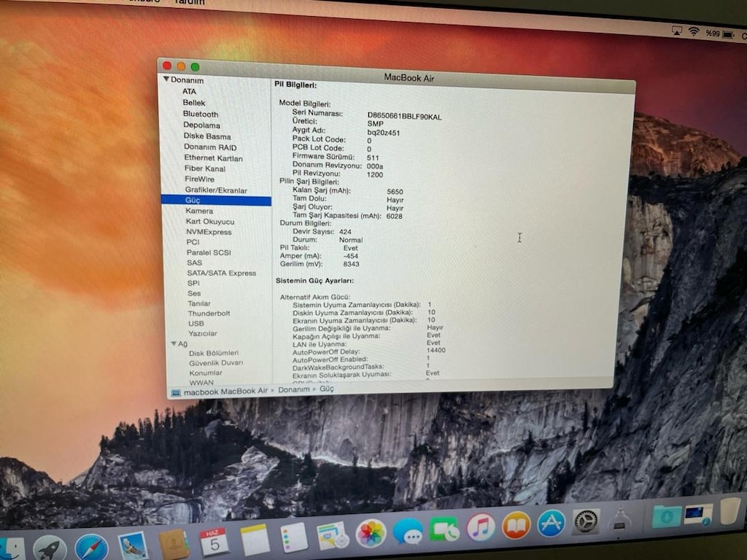Image resolution: width=747 pixels, height=560 pixels.
Task: Click battery %99 icon in menu bar
Action: click(720, 34)
